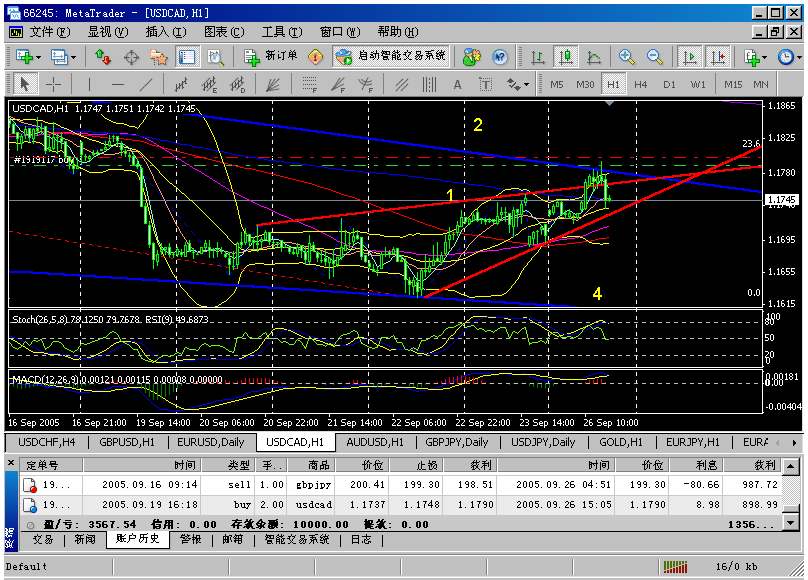
Task: Click the zoom out magnifier icon
Action: pos(655,57)
